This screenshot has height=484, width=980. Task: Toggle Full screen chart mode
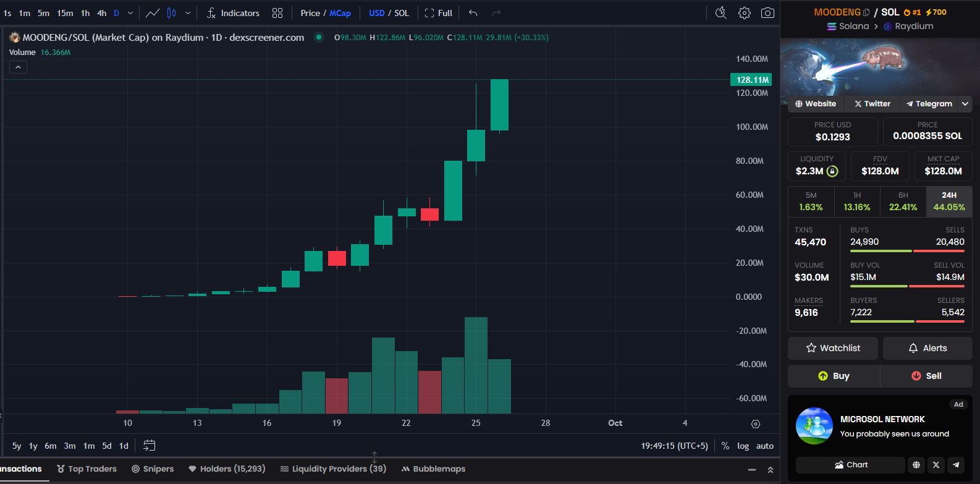(x=438, y=13)
